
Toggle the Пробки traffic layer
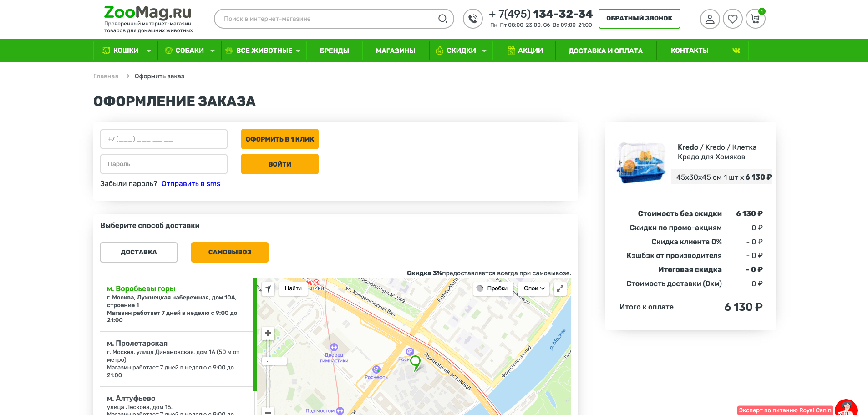[493, 288]
